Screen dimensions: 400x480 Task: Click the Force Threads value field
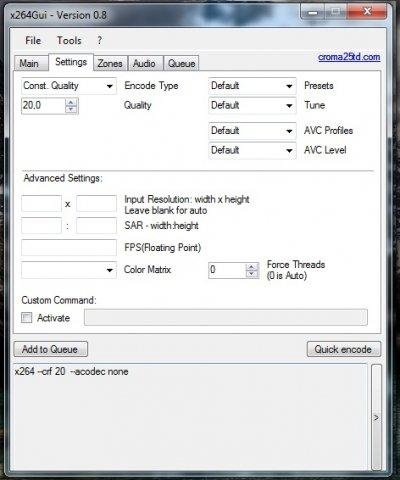[227, 270]
